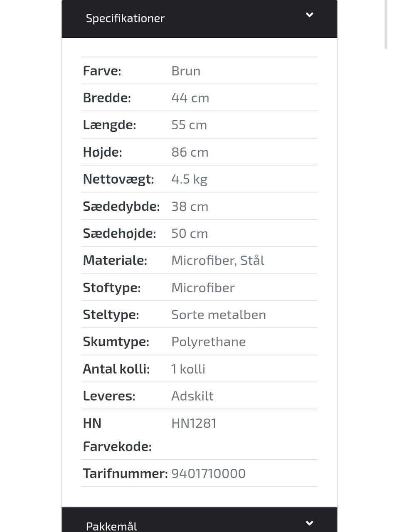Click the Specifikationer section header
Viewport: 399px width, 532px height.
(x=199, y=19)
